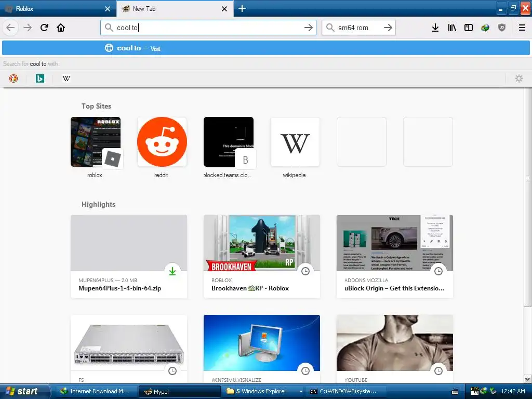Switch to Internet Download Manager taskbar item
The image size is (532, 399).
pos(96,391)
